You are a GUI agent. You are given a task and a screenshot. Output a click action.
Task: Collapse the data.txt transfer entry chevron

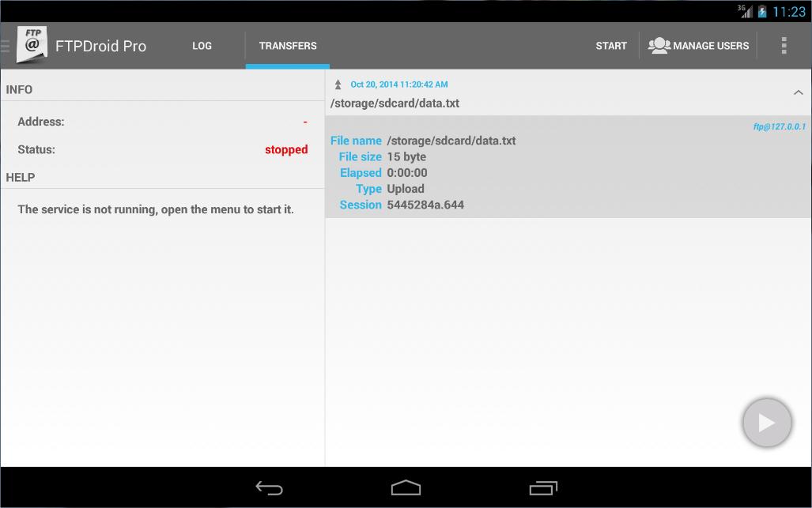coord(798,92)
